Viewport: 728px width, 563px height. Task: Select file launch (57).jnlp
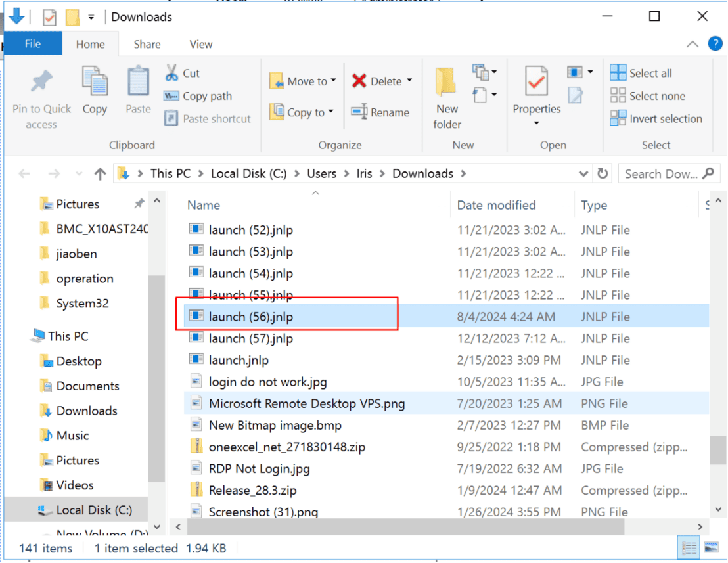click(447, 338)
